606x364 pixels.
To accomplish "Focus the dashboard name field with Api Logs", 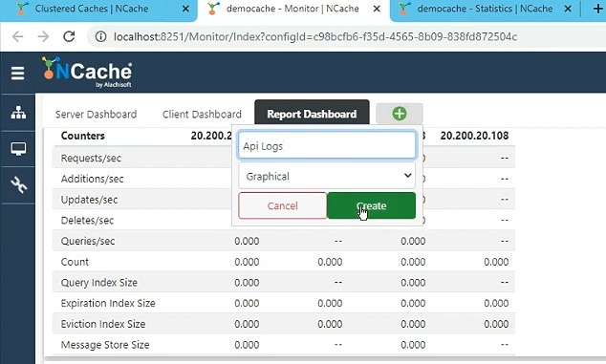I will (x=327, y=145).
